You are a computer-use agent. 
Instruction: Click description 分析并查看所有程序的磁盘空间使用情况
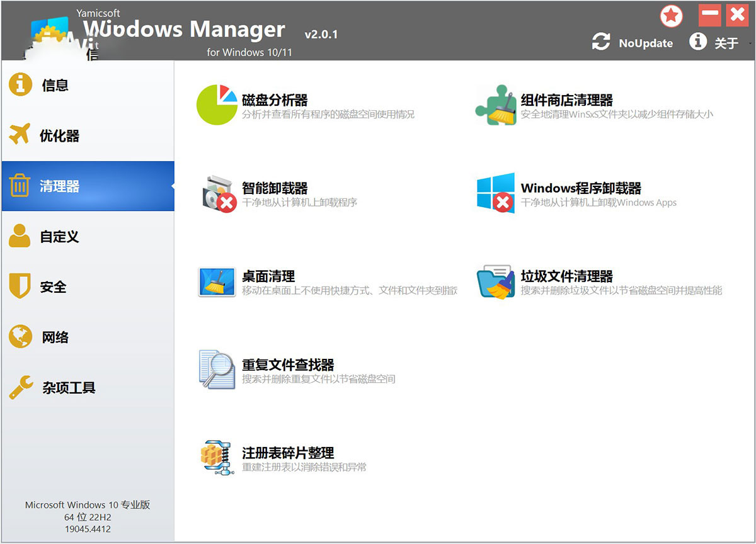[328, 115]
